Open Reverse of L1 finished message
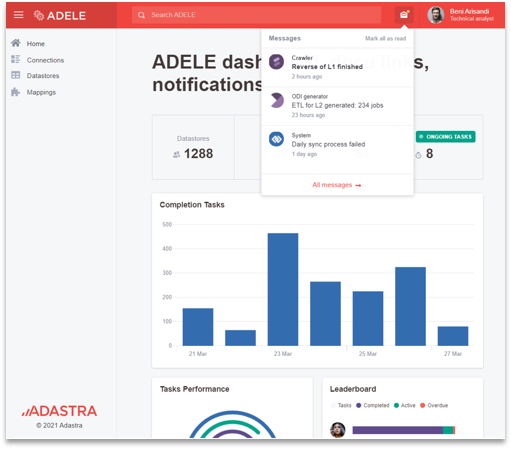511x449 pixels. pyautogui.click(x=327, y=67)
